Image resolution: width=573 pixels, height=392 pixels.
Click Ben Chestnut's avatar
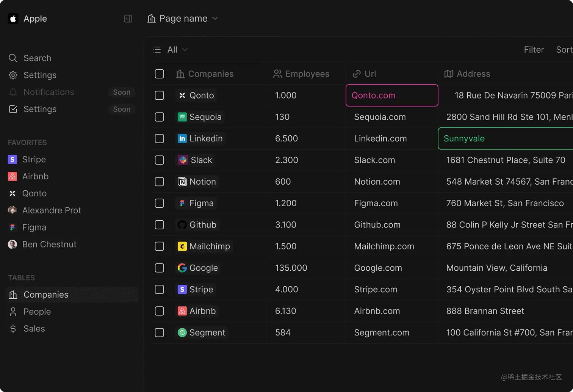coord(13,245)
